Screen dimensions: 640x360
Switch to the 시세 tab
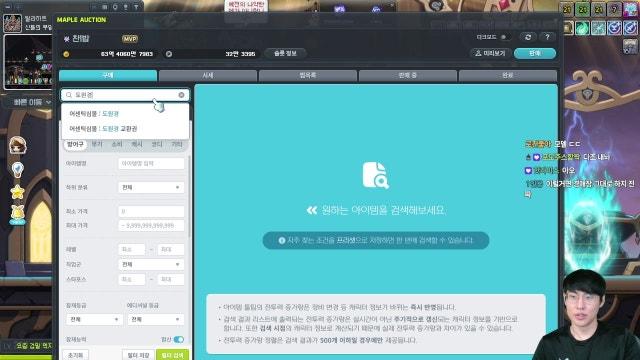coord(208,76)
